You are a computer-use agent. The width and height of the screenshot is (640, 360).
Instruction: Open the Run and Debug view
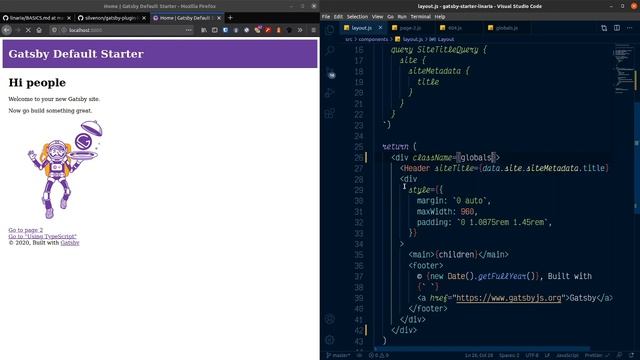coord(330,93)
